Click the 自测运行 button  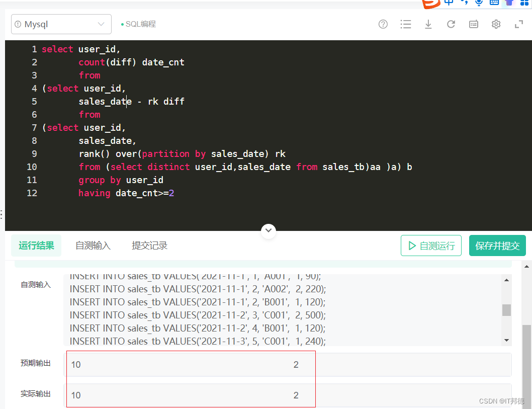coord(431,246)
